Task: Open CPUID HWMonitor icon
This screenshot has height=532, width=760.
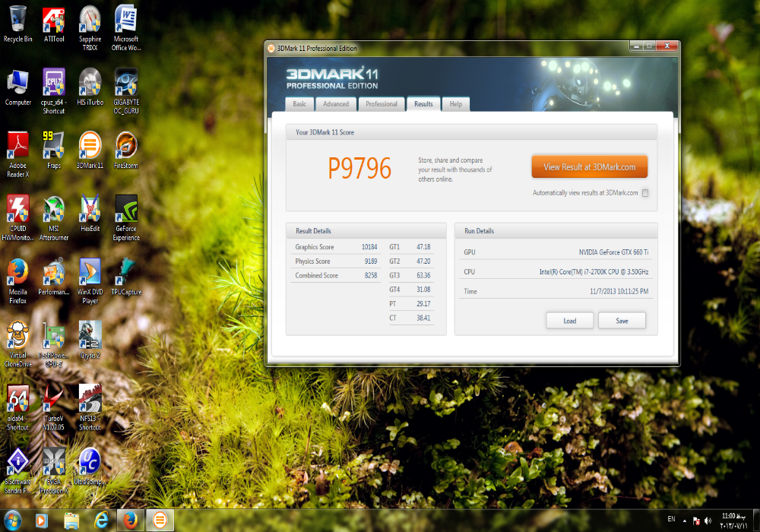Action: click(x=18, y=218)
